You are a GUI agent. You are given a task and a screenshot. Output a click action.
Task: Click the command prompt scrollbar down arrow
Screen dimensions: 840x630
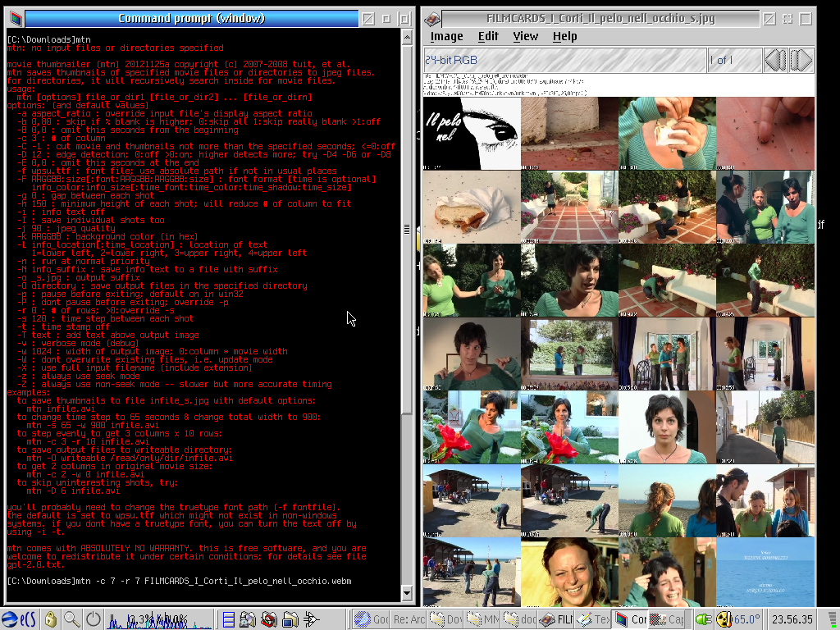[408, 595]
